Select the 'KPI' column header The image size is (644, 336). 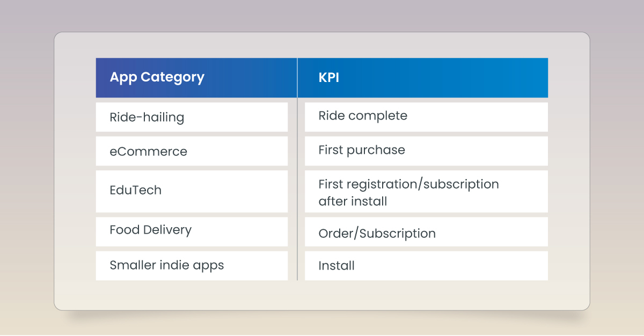(423, 78)
